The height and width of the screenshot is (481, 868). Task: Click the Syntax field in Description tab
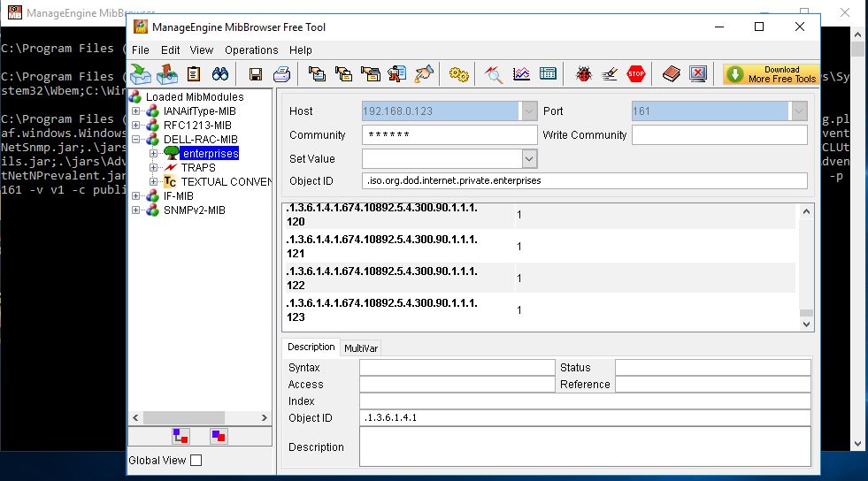click(x=457, y=368)
